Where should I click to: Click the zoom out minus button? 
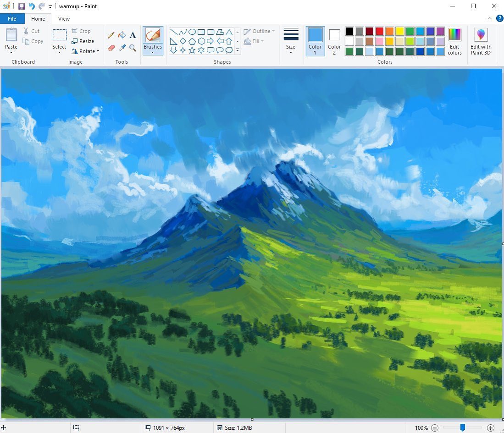(x=435, y=428)
